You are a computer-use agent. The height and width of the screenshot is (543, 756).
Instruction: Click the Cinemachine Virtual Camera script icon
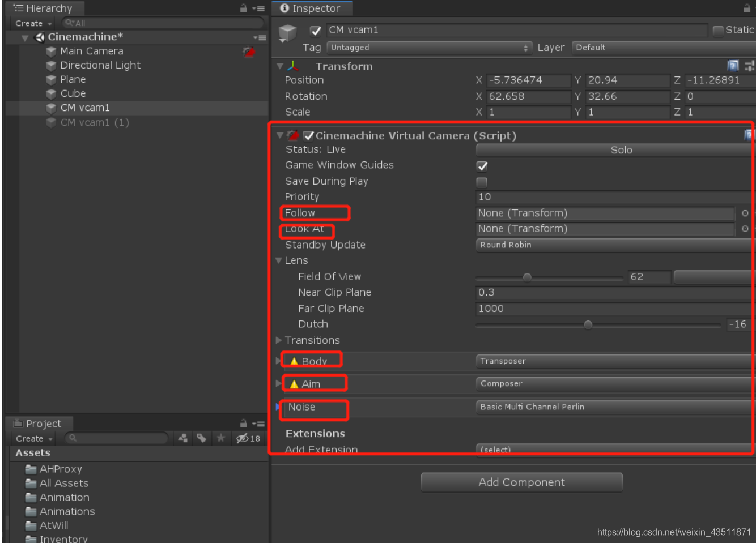[292, 135]
